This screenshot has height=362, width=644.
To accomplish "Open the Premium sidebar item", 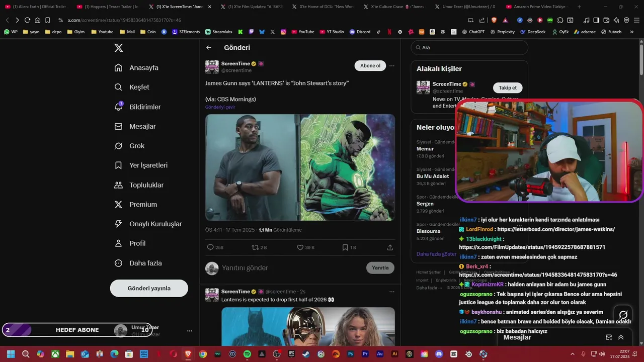I will [x=136, y=205].
